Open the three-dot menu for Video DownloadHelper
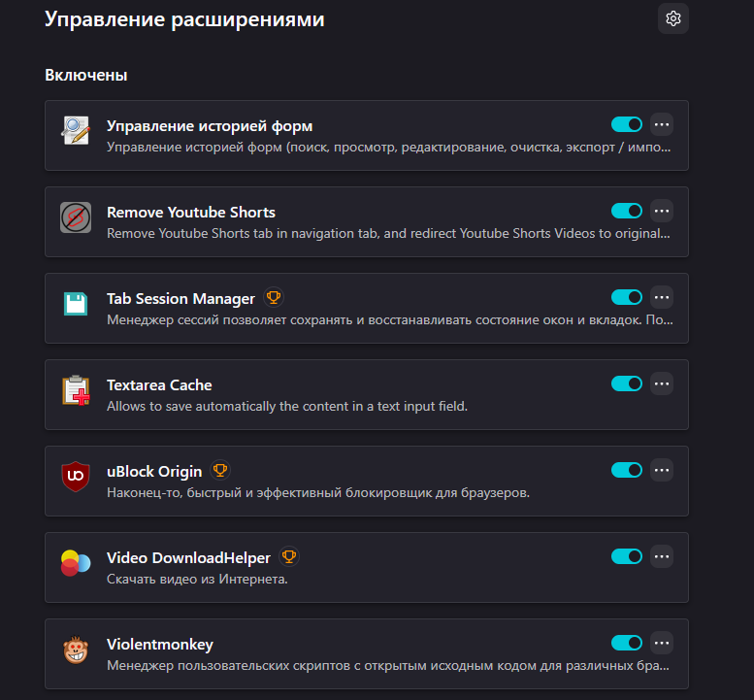Screen dimensions: 754x700 click(662, 556)
